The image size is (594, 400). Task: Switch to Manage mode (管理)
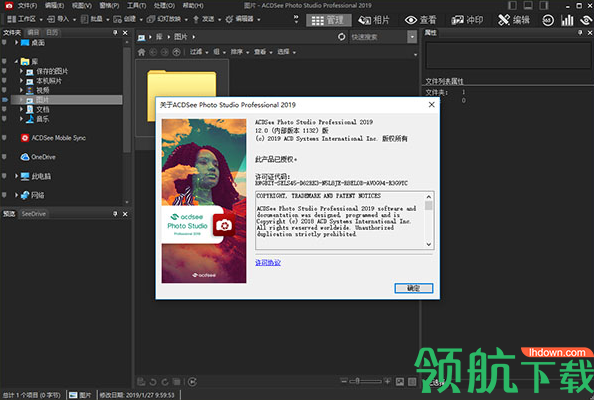coord(328,20)
